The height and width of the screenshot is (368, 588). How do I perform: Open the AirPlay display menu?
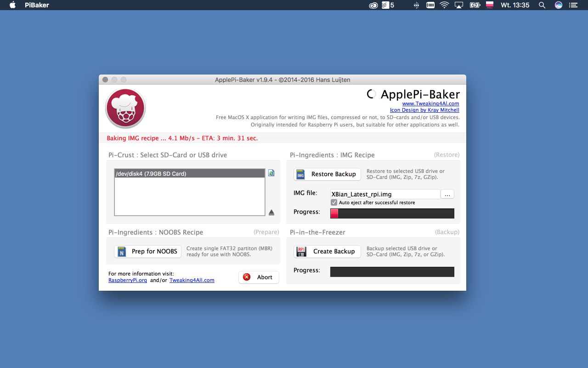point(458,5)
